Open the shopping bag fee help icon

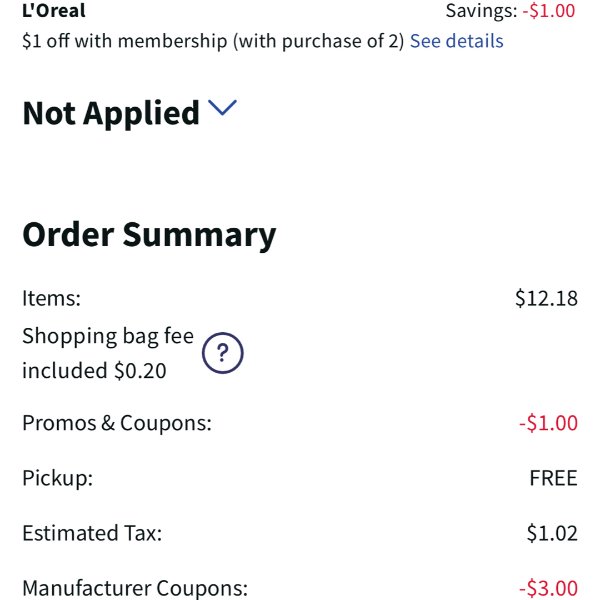[x=222, y=353]
